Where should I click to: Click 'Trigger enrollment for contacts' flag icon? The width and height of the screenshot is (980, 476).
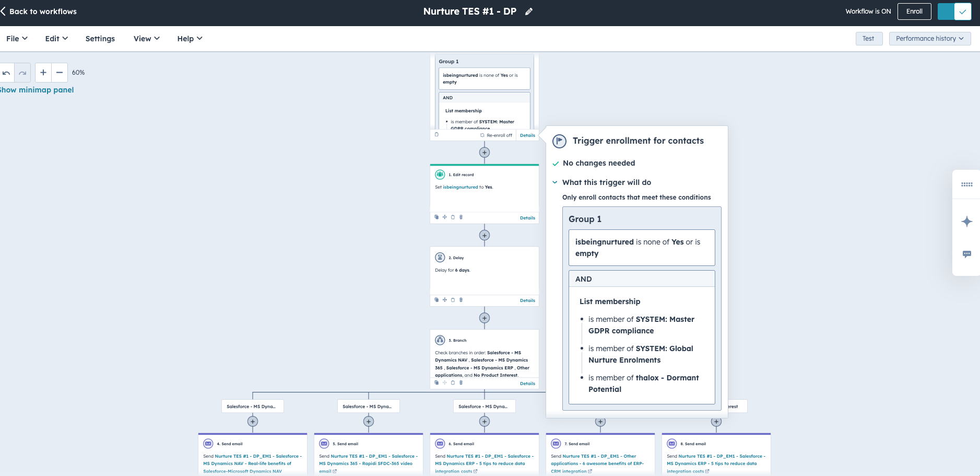click(559, 141)
